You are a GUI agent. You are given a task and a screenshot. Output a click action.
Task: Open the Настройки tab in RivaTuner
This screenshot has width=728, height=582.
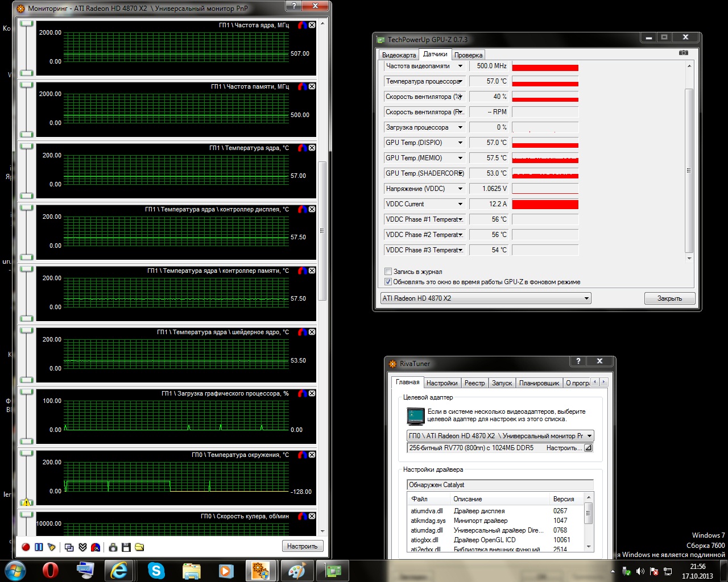pyautogui.click(x=442, y=383)
